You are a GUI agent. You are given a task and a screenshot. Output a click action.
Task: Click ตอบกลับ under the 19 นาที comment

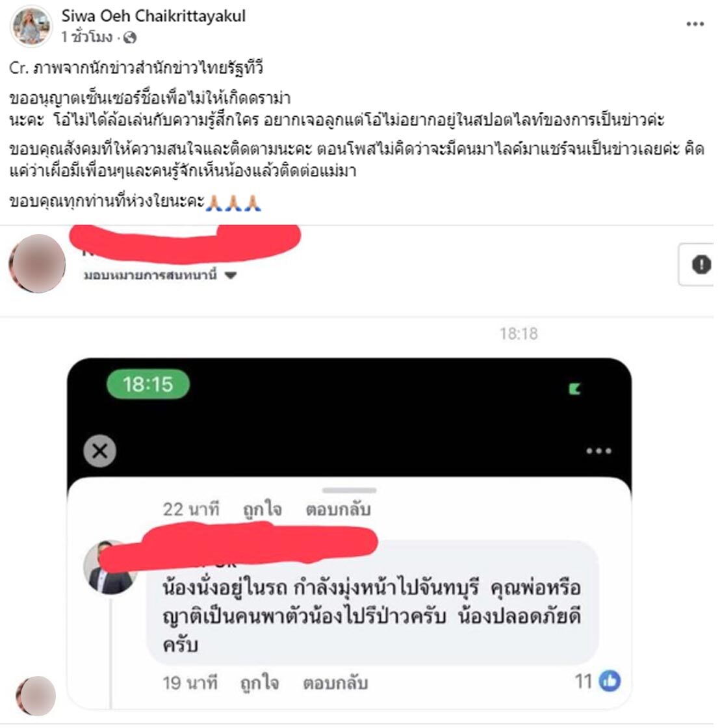click(335, 683)
